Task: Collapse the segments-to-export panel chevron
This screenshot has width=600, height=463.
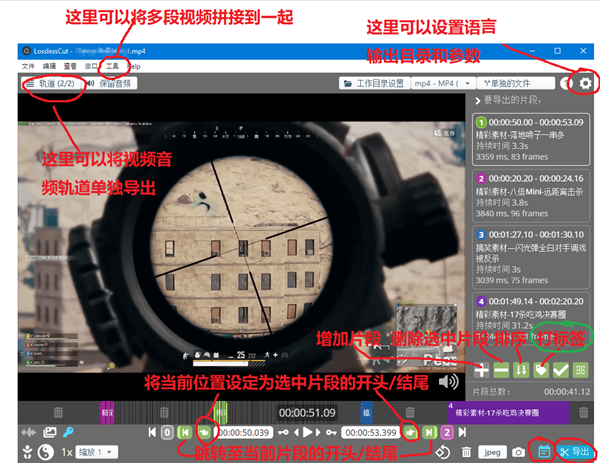Action: (475, 101)
